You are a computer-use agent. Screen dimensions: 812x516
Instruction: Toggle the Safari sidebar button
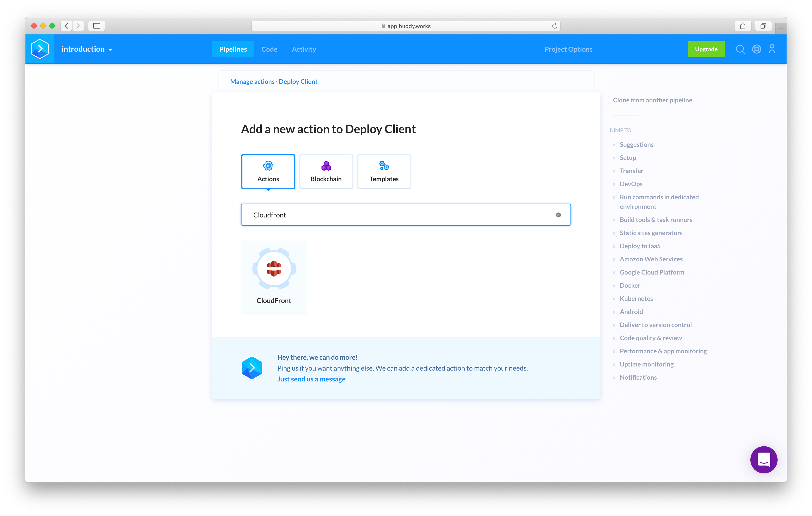(97, 26)
